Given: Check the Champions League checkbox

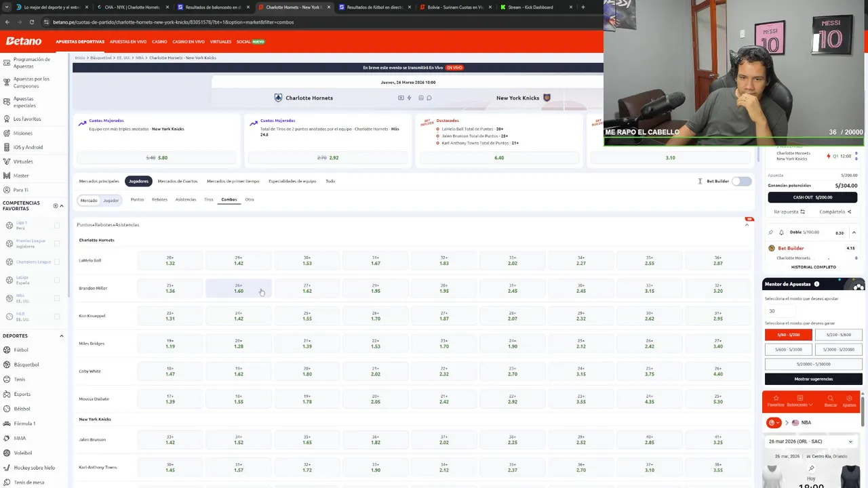Looking at the screenshot, I should [57, 262].
